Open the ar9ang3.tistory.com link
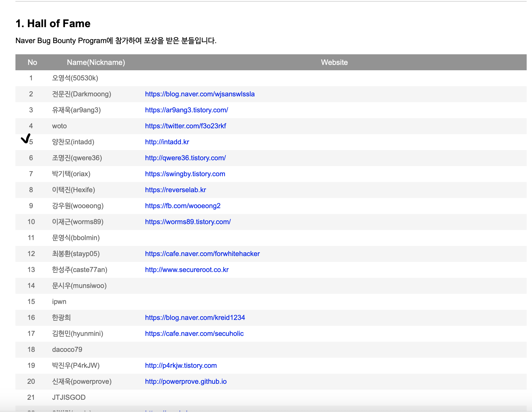This screenshot has height=412, width=532. coord(186,110)
